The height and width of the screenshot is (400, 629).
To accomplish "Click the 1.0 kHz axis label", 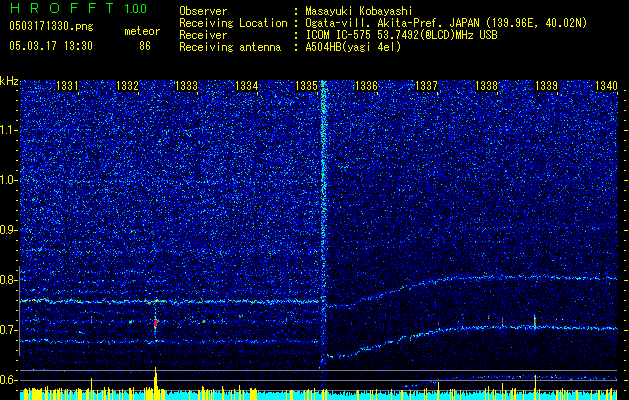I will tap(9, 180).
